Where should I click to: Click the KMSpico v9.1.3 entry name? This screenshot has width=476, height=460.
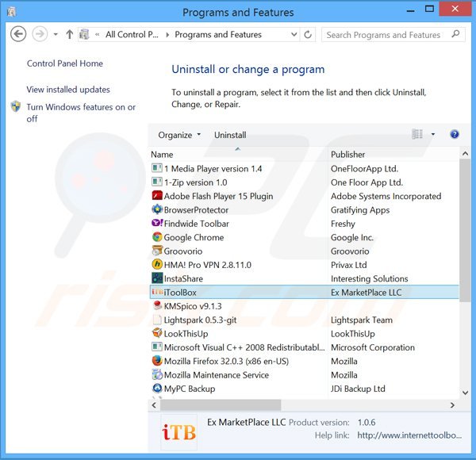[193, 306]
